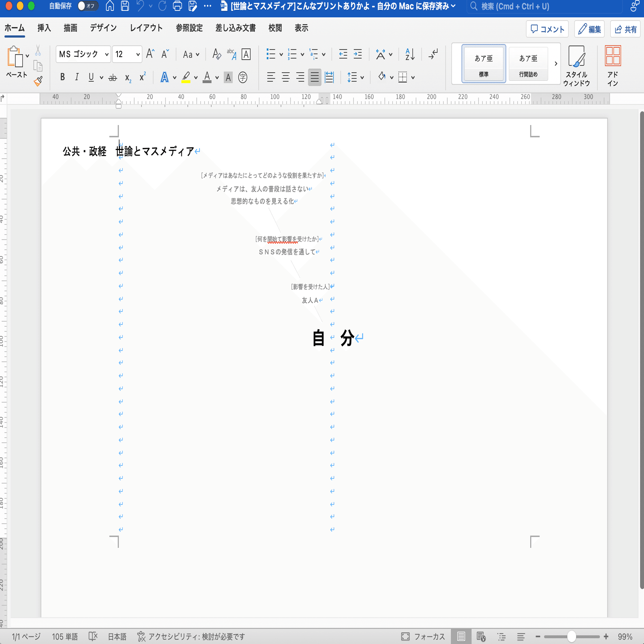Open change case dropdown
The width and height of the screenshot is (644, 644).
coord(191,55)
